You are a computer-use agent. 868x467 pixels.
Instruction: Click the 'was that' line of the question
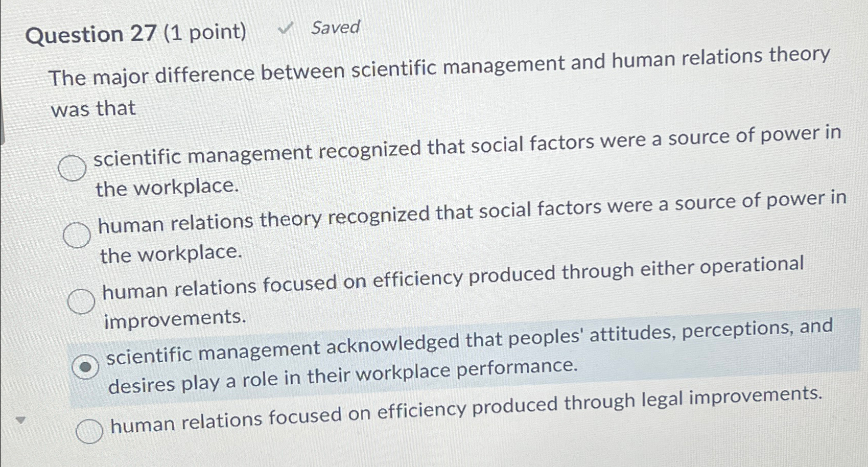coord(92,108)
